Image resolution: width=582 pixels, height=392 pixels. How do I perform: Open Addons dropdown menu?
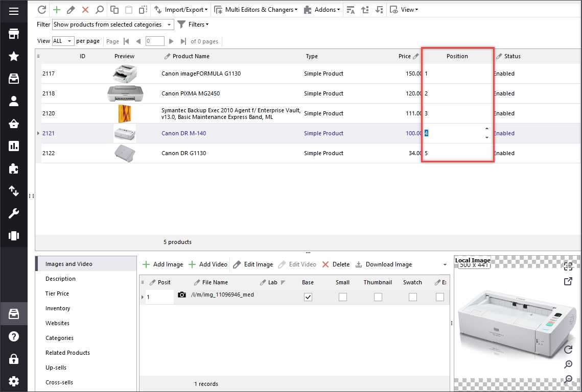(x=322, y=10)
